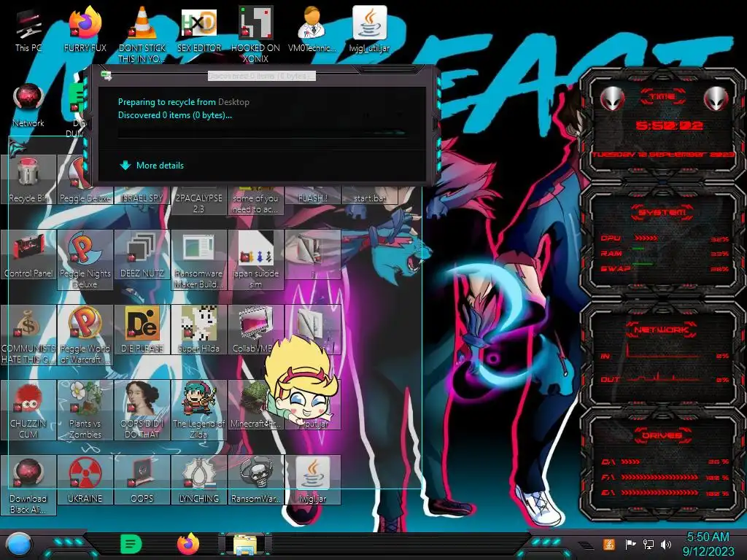Open the Minecraft4Fr... desktop icon
The width and height of the screenshot is (747, 560).
(x=252, y=405)
